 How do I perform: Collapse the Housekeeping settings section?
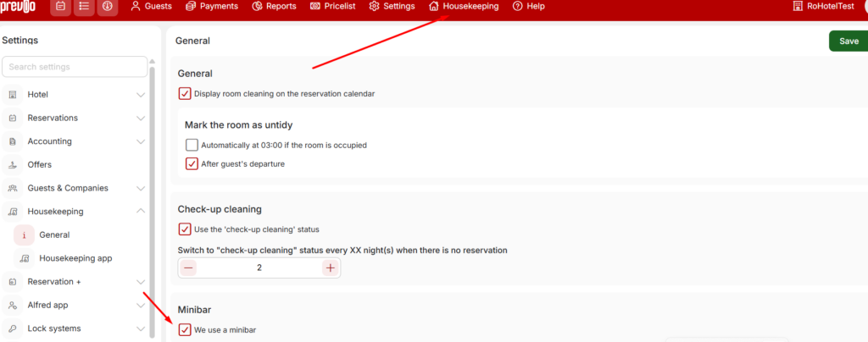142,211
